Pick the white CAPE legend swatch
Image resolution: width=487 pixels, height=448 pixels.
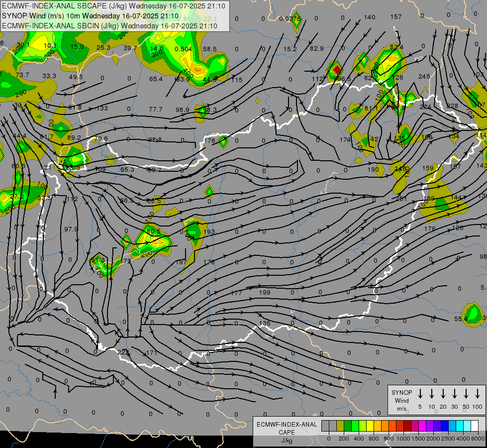point(474,426)
